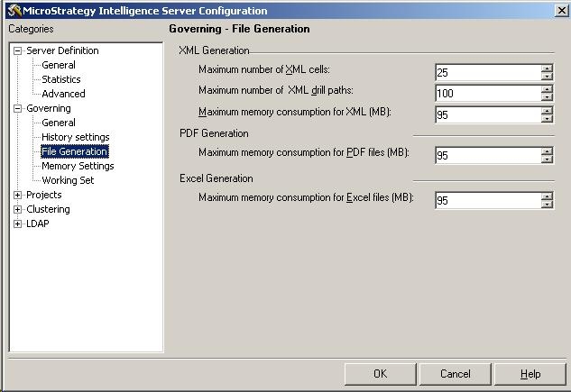
Task: Open Working Set category
Action: pyautogui.click(x=68, y=180)
